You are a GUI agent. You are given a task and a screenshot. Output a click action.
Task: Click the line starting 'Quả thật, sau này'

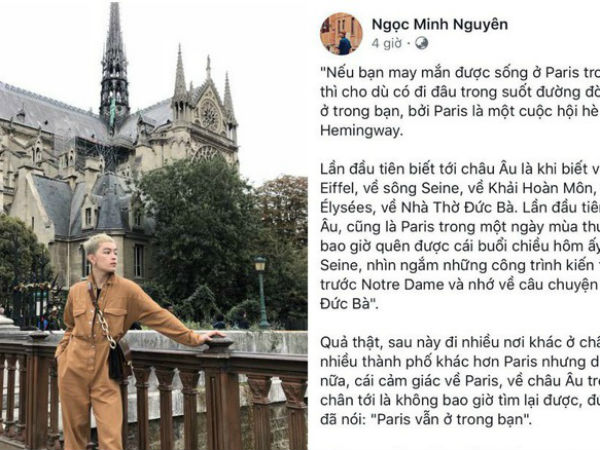pyautogui.click(x=460, y=342)
